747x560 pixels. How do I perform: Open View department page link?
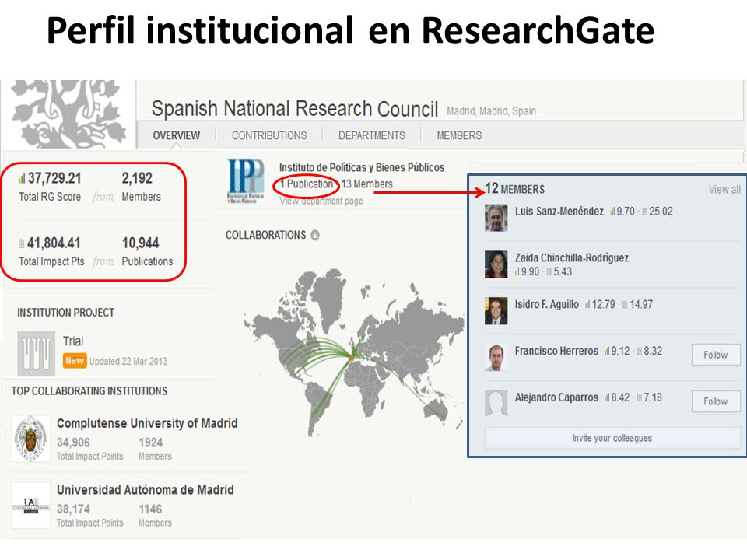(x=321, y=201)
